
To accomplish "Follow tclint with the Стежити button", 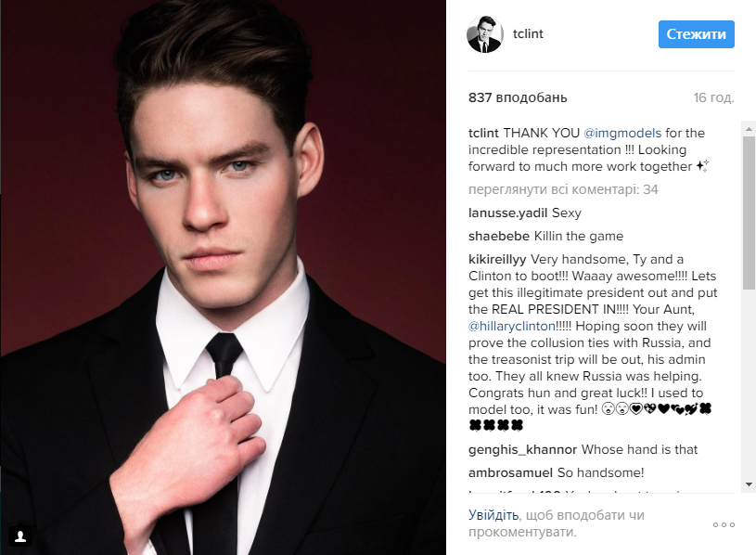I will pyautogui.click(x=697, y=34).
